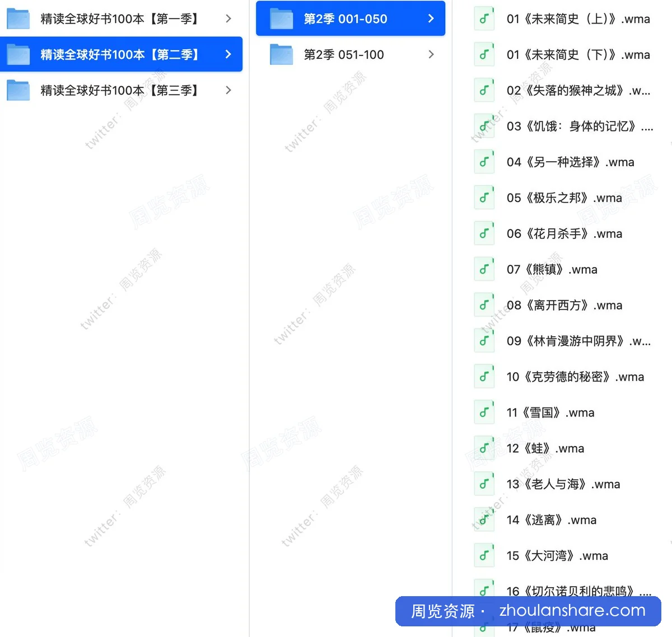Select file name 09《林肯漫游中阴界》

point(578,341)
